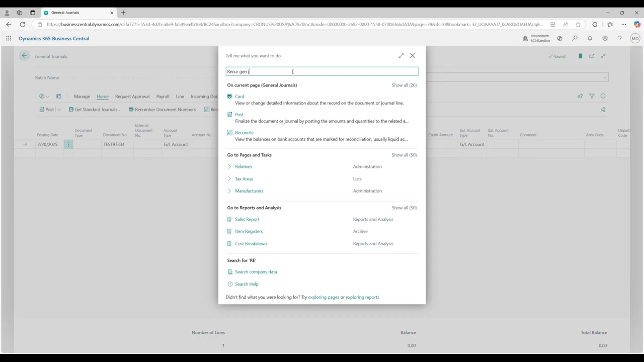Click the Post button in the action bar
644x362 pixels.
click(46, 110)
